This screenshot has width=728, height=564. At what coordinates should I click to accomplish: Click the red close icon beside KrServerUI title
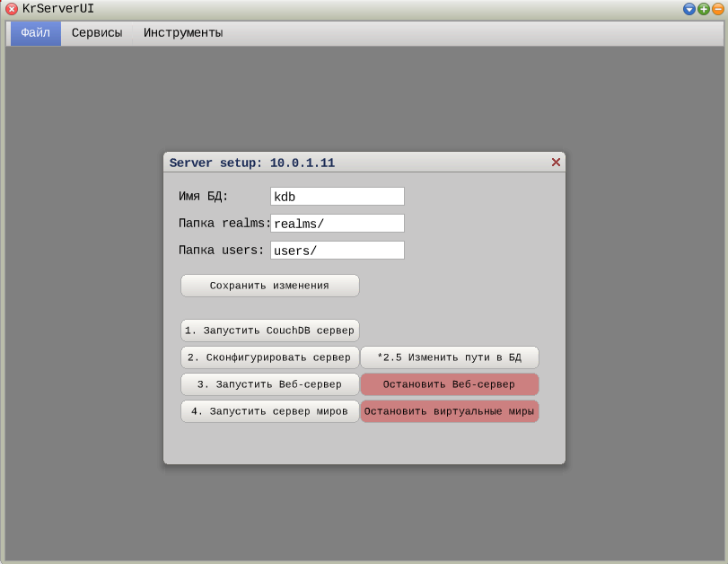12,9
